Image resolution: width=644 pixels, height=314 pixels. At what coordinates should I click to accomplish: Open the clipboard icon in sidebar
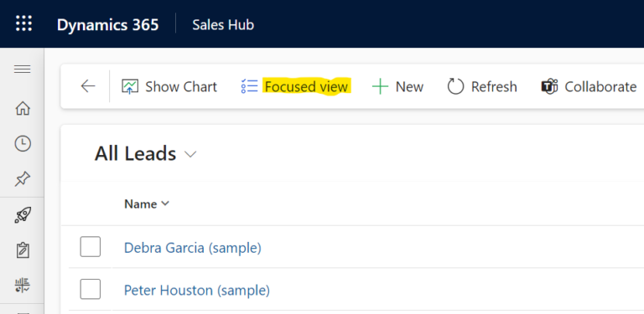23,250
